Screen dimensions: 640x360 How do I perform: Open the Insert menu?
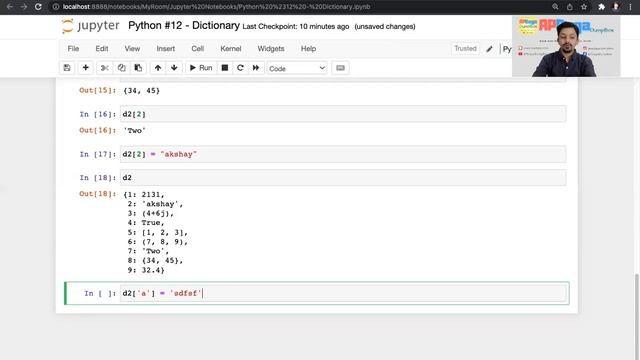(166, 49)
